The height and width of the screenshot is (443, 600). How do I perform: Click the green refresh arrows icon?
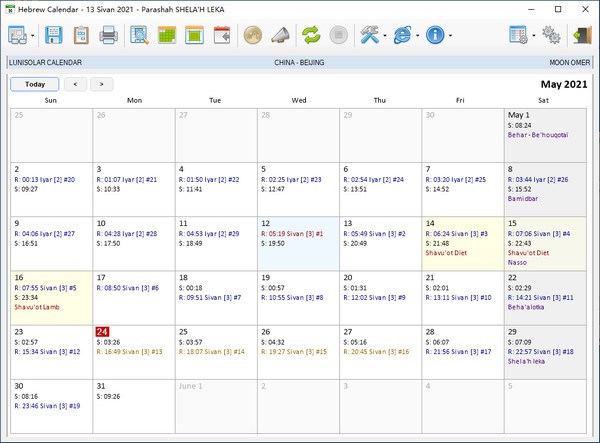311,36
